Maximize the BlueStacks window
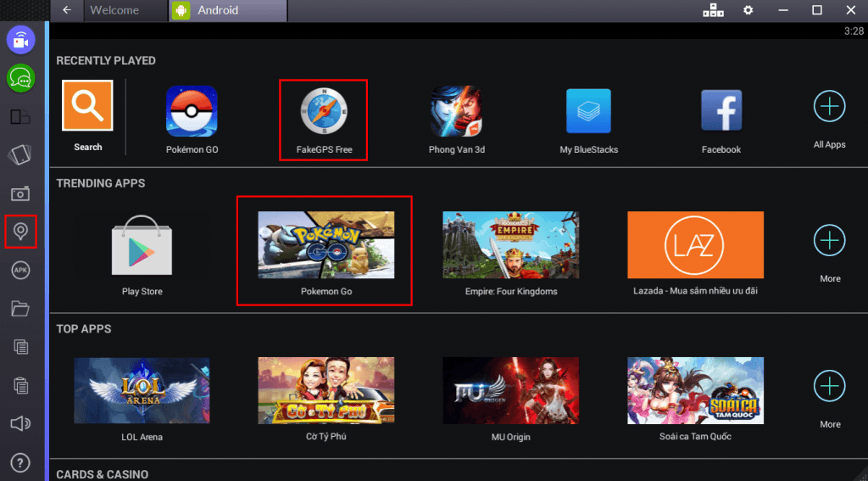Screen dimensions: 868x481 (x=816, y=10)
